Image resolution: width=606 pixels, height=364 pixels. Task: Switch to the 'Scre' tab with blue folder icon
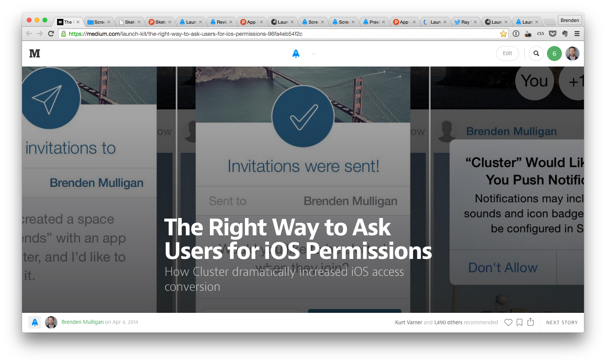pos(98,22)
